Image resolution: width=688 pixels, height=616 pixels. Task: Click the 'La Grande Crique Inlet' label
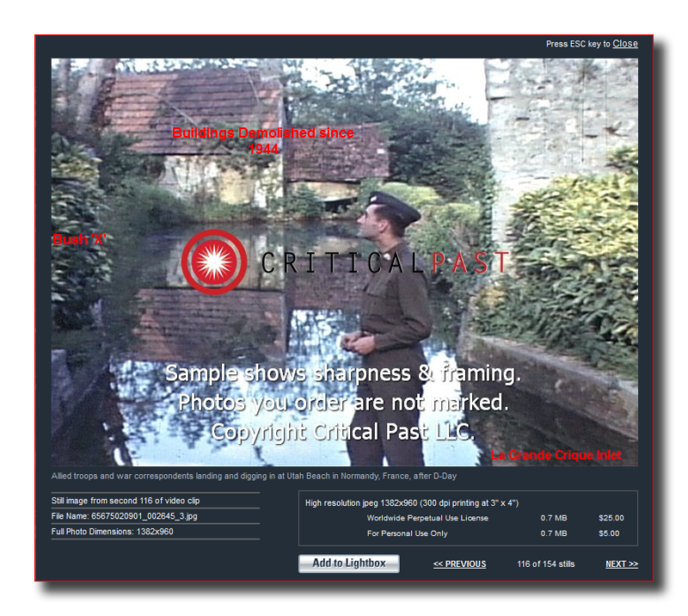(556, 454)
